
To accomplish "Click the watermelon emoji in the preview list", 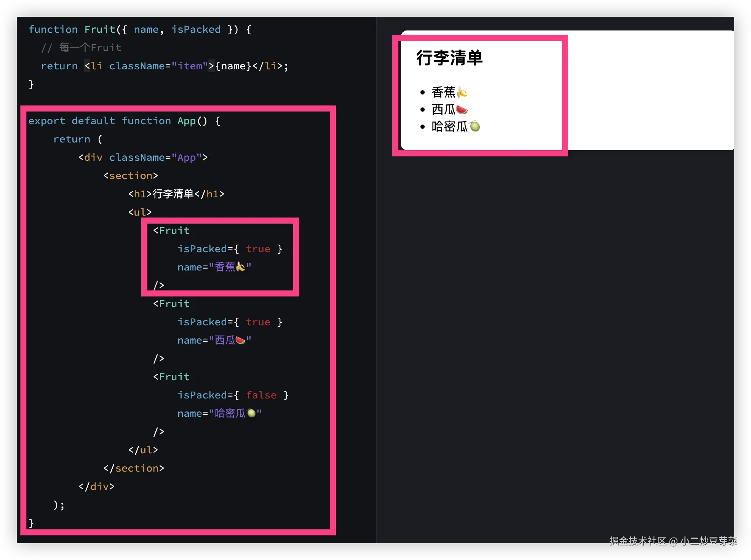I will click(x=462, y=110).
